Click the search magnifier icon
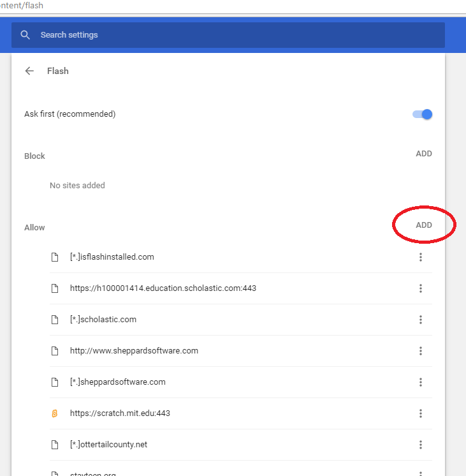466x476 pixels. tap(25, 35)
